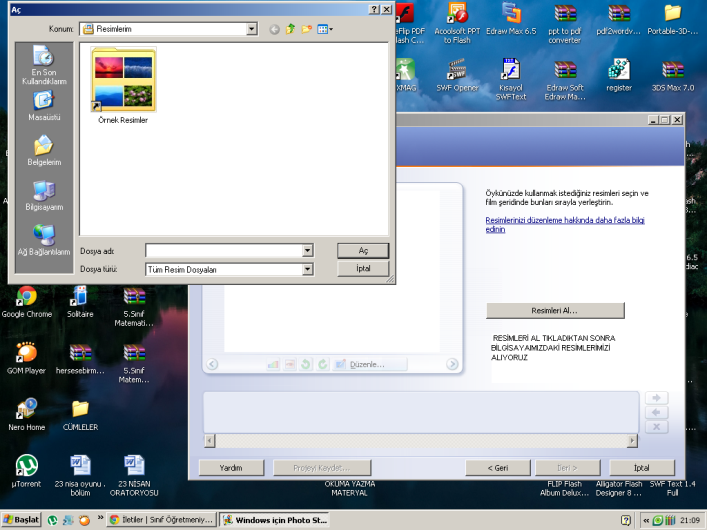The height and width of the screenshot is (530, 707).
Task: Open Belgelerim from the places bar
Action: (x=43, y=150)
